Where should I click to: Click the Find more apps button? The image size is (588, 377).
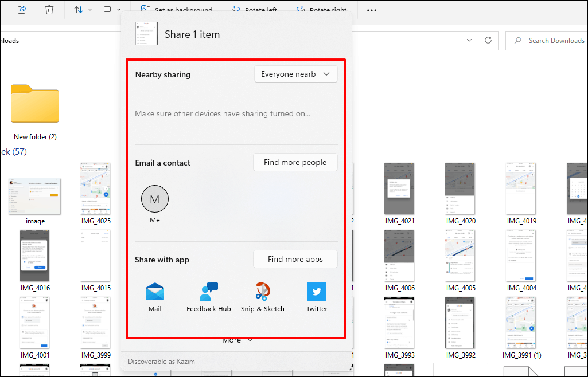295,259
